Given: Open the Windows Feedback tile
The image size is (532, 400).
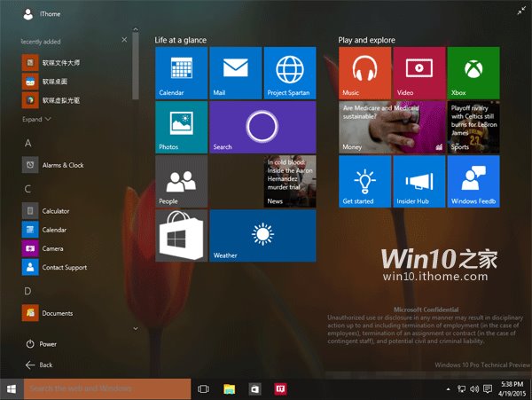Looking at the screenshot, I should pyautogui.click(x=473, y=182).
